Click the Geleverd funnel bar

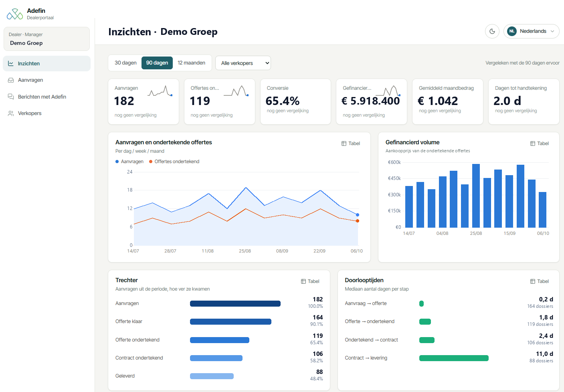click(212, 376)
